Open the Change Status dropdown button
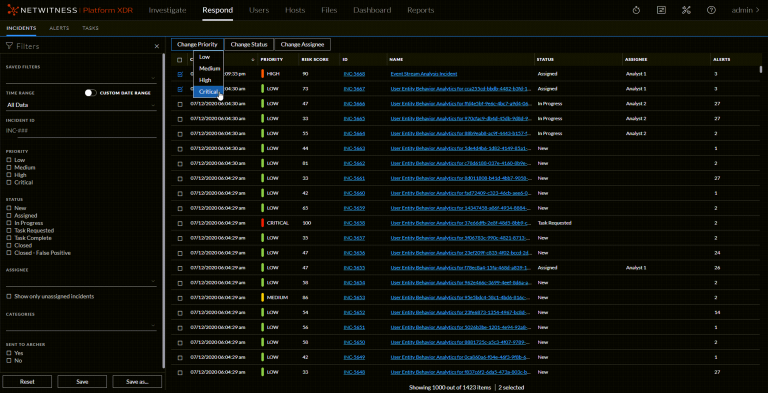The height and width of the screenshot is (393, 768). [x=249, y=45]
